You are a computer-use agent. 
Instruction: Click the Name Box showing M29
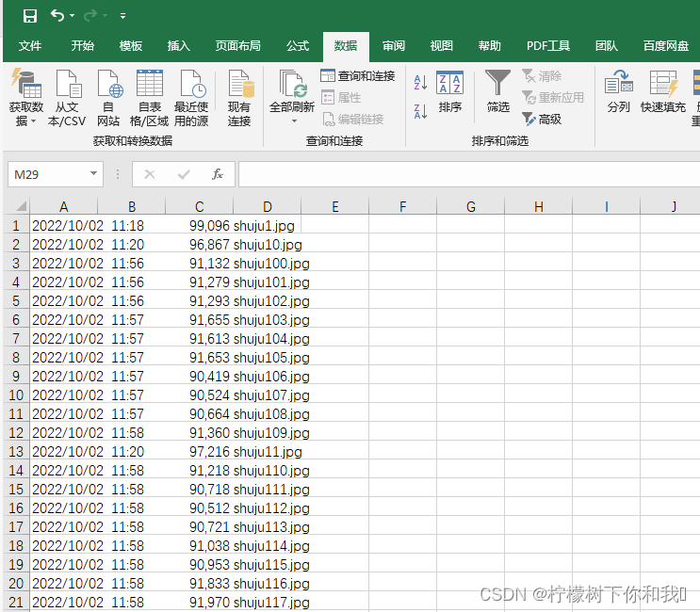[x=49, y=174]
